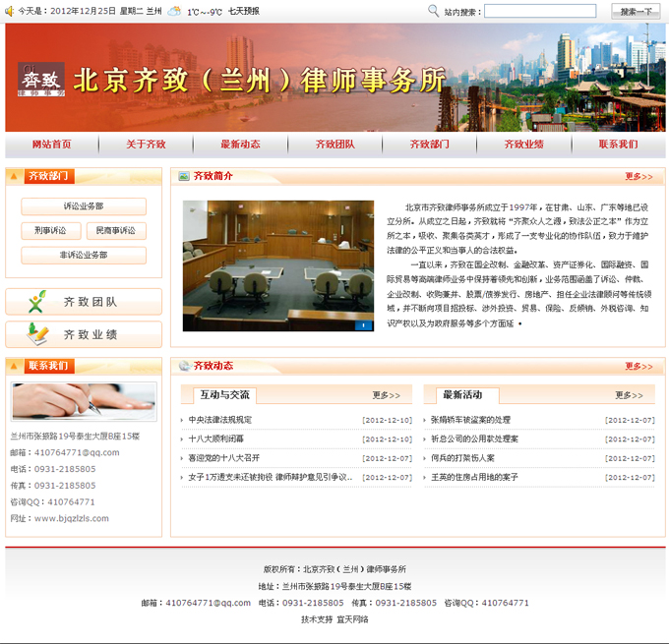Click the 齐致动态 globe icon
The image size is (669, 644).
click(185, 366)
